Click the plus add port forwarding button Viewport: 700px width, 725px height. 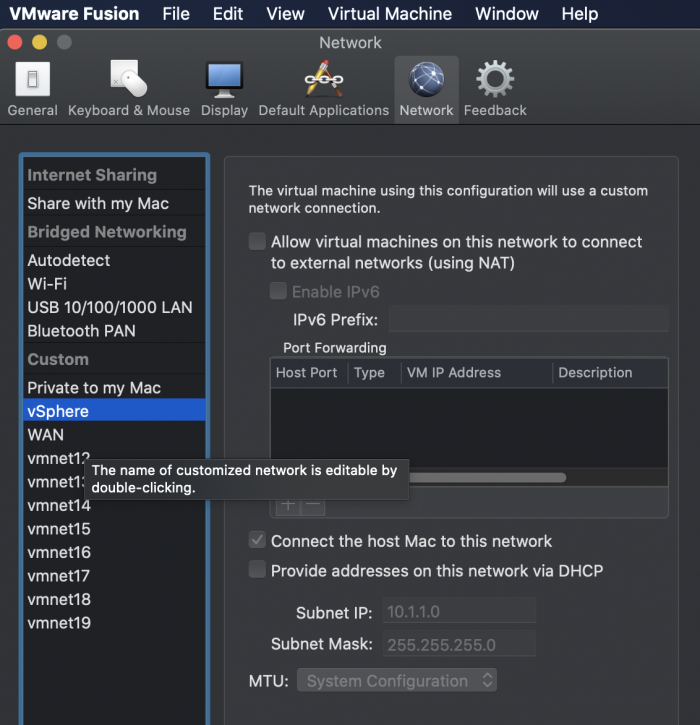[x=288, y=505]
